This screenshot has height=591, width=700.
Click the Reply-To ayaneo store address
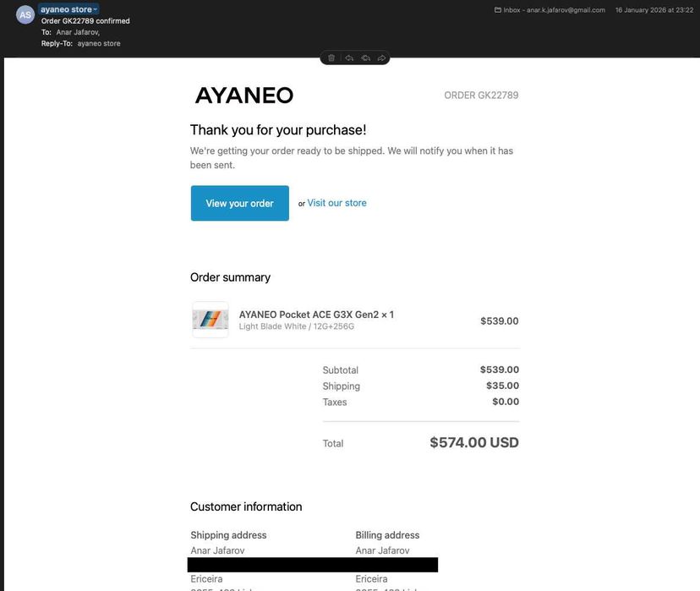point(99,43)
